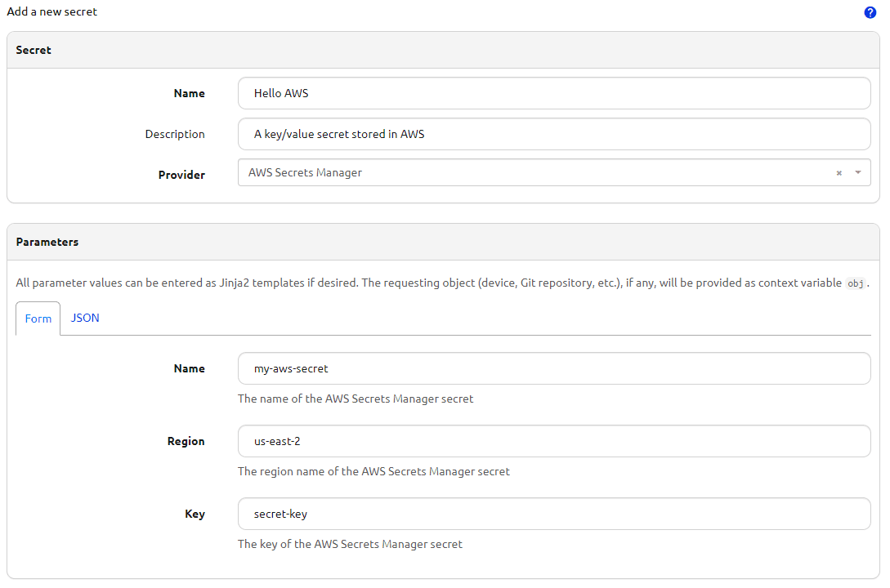Click the Key label in Parameters

pos(195,514)
